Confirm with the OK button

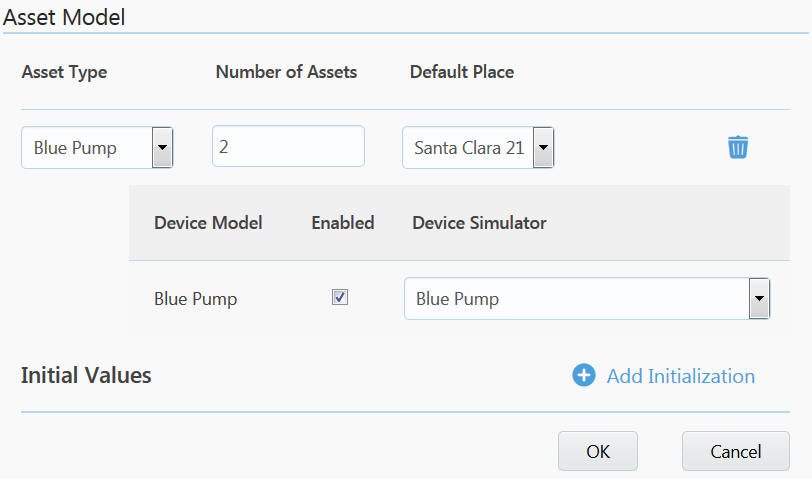click(x=598, y=451)
